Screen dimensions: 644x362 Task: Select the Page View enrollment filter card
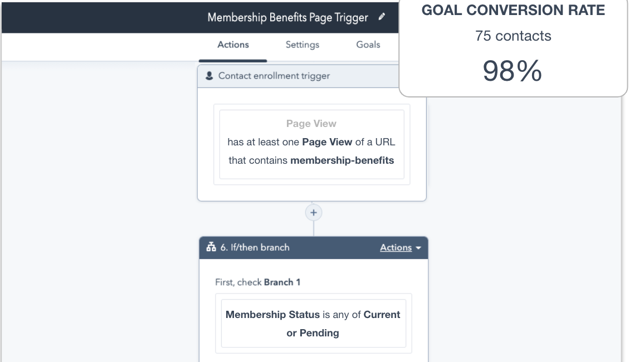[x=311, y=144]
